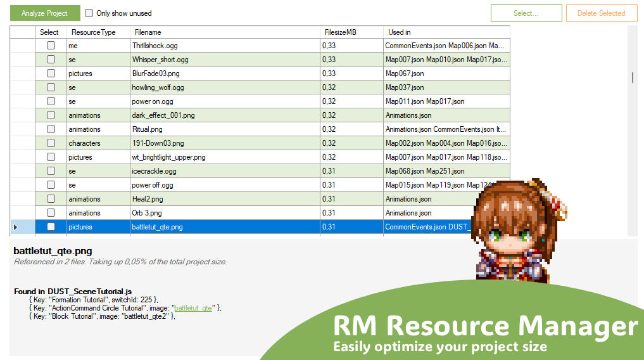Select the Orb 3.png filename cell
This screenshot has height=360, width=644.
[x=225, y=214]
